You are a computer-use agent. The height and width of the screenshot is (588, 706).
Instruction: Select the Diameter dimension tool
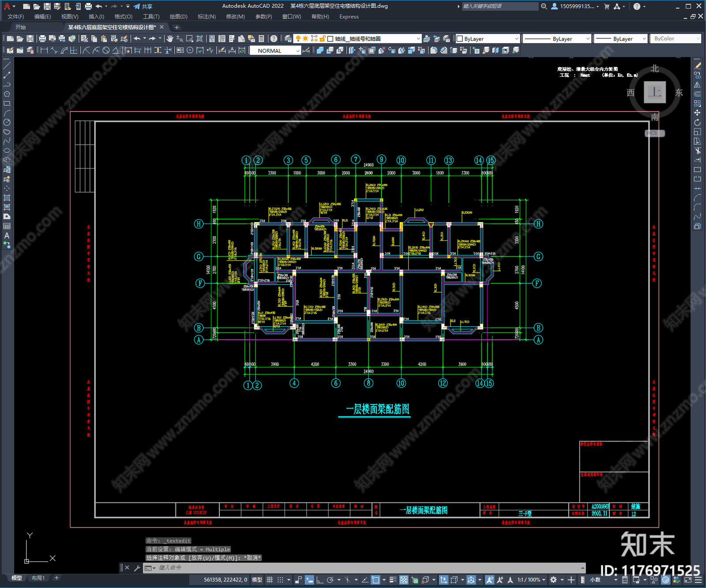pos(106,50)
